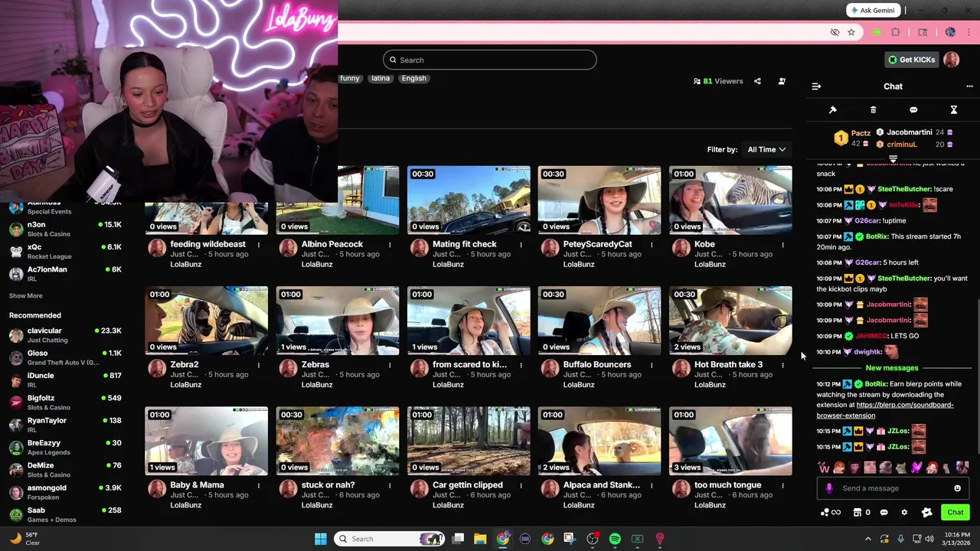Click the user follow icon beside share
980x551 pixels.
pyautogui.click(x=782, y=81)
